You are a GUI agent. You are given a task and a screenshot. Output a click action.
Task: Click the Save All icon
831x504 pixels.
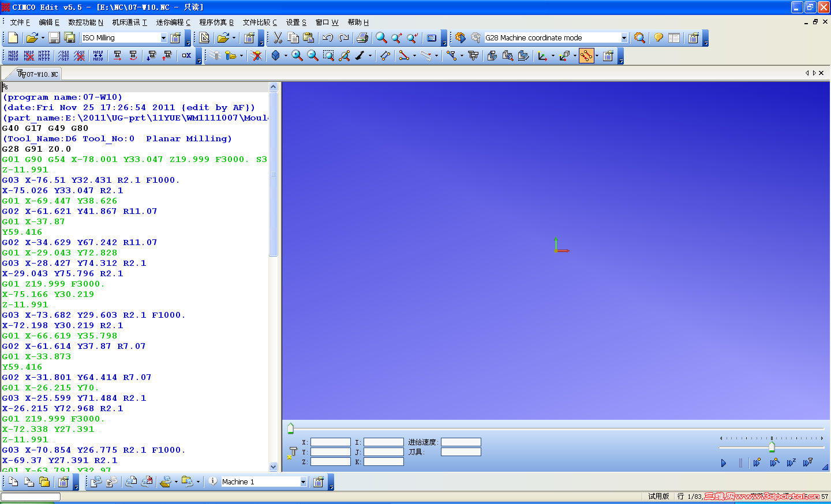tap(70, 38)
